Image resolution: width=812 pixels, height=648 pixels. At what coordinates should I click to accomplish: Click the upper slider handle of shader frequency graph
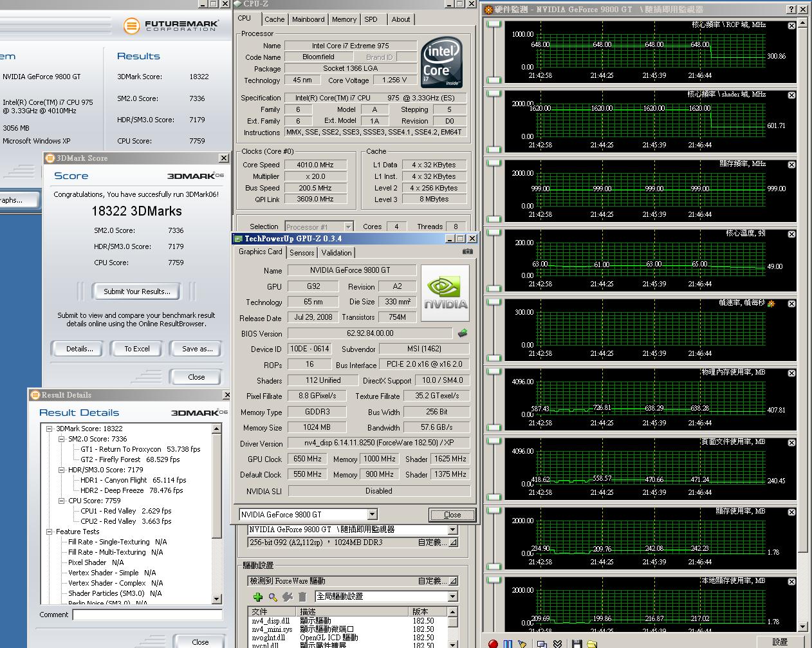coord(494,94)
